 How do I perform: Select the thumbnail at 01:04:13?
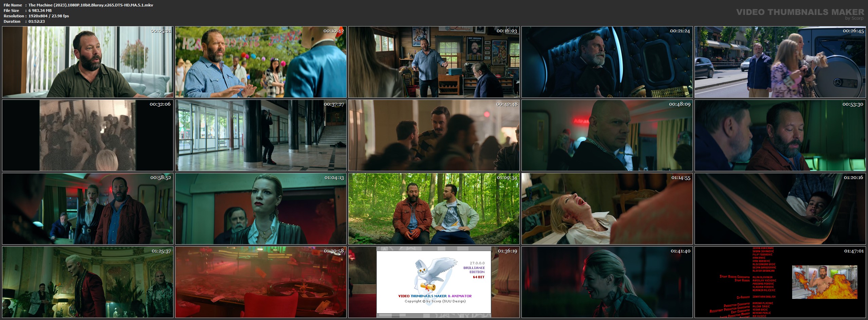(261, 209)
